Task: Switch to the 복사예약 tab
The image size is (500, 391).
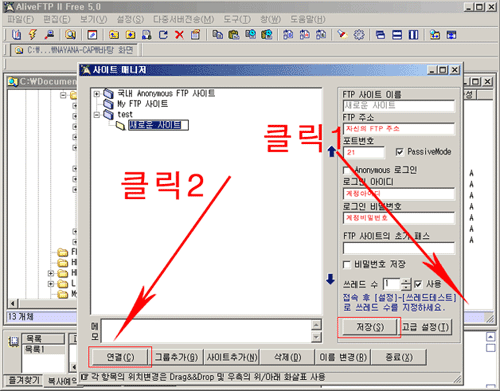Action: (62, 381)
